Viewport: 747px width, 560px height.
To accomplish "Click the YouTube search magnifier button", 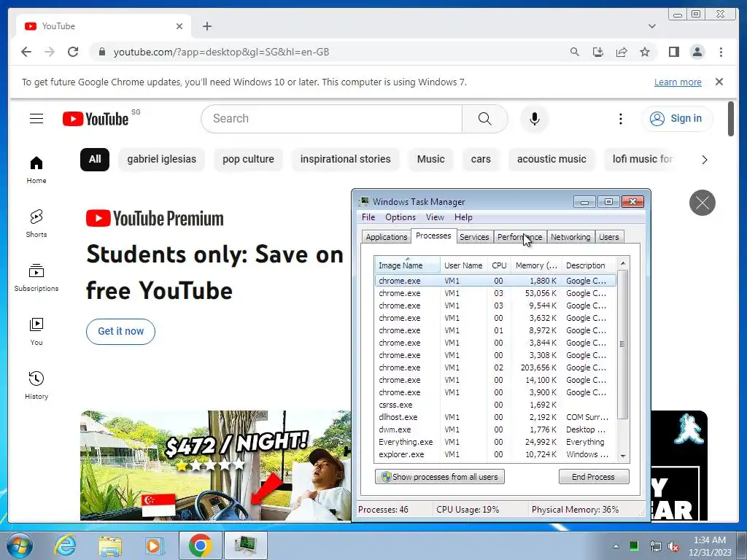I will (x=484, y=119).
